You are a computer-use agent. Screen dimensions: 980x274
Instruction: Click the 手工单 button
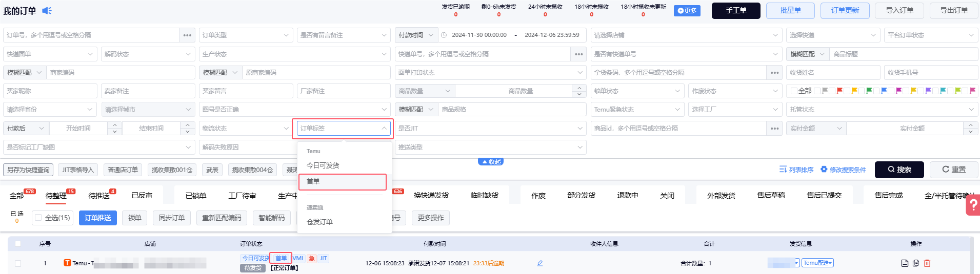(736, 10)
